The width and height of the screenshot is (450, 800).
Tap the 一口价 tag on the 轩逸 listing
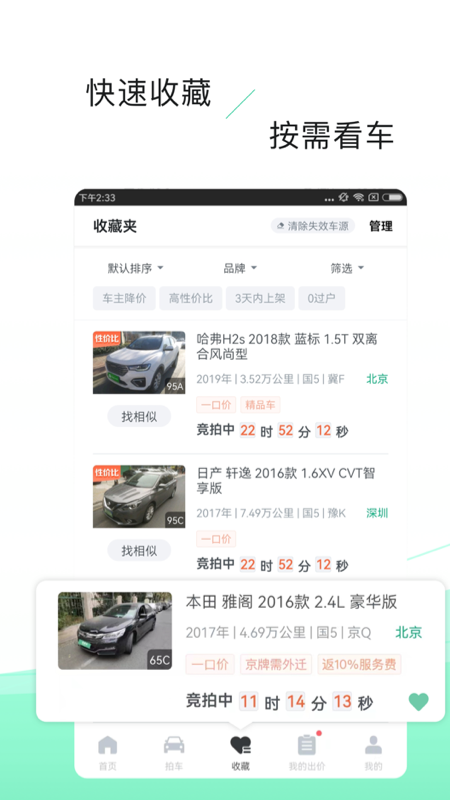coord(216,539)
